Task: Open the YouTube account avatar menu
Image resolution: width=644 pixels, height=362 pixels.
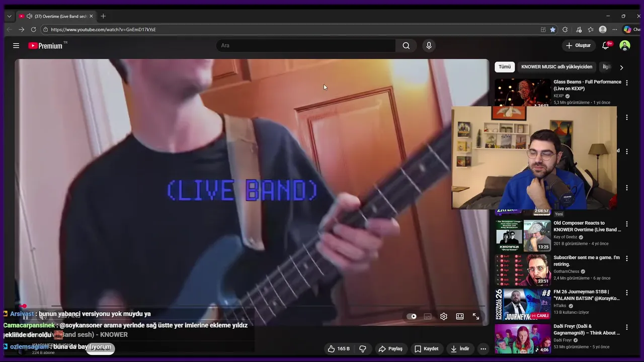Action: (x=625, y=46)
